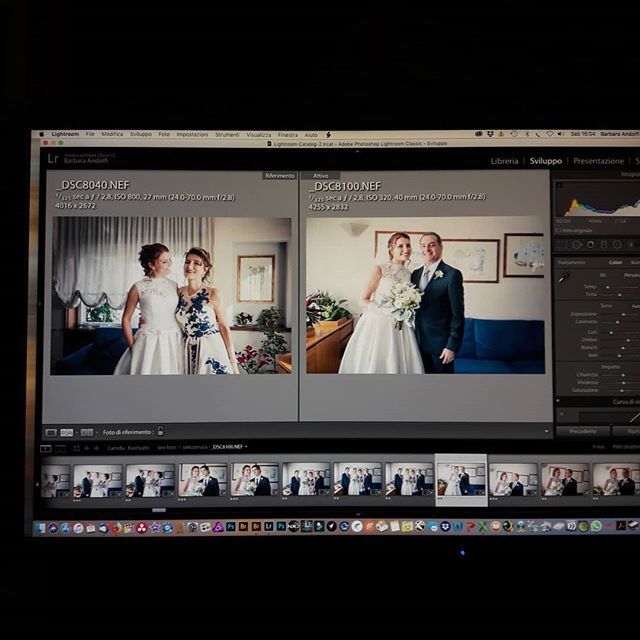This screenshot has height=640, width=640.
Task: Open the File menu
Action: coord(90,134)
